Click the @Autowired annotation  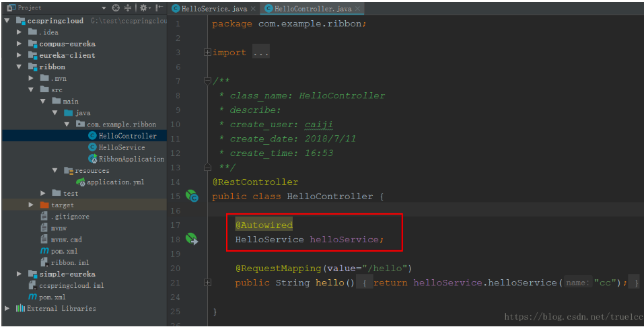click(x=264, y=225)
